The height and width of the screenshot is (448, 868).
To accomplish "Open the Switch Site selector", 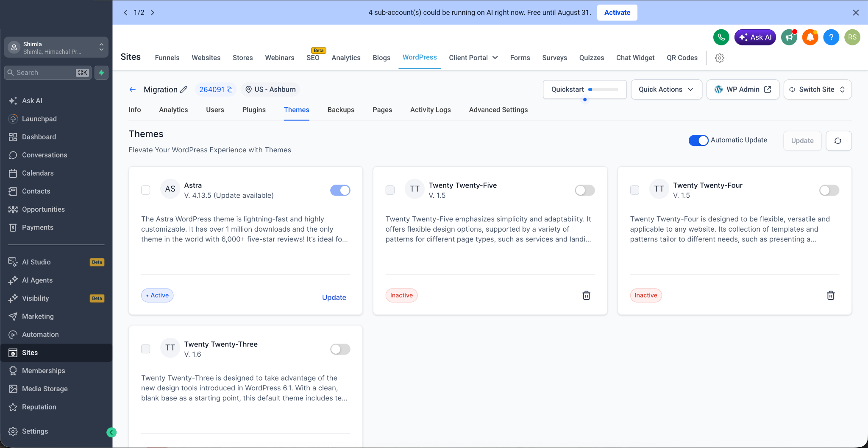I will click(817, 90).
